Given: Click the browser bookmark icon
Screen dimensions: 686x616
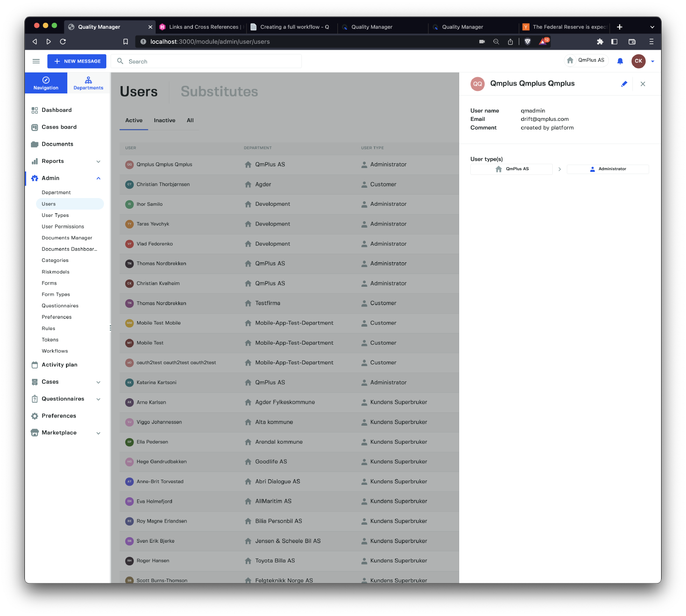Looking at the screenshot, I should [126, 42].
